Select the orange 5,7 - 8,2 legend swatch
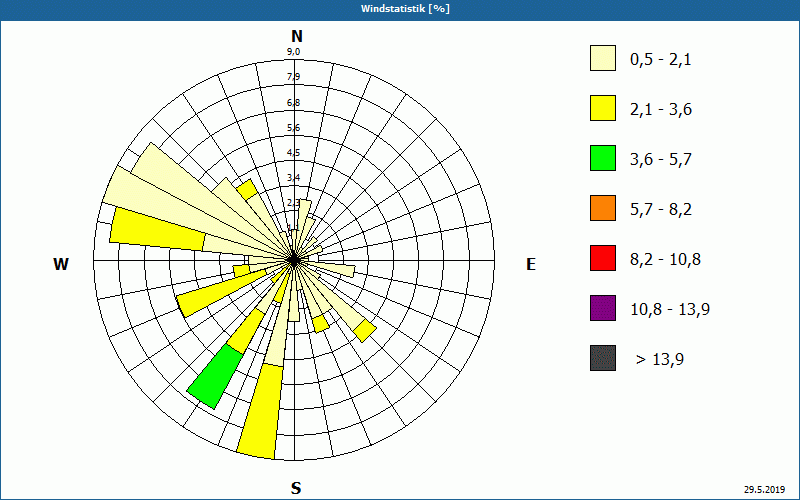Screen dimensions: 800x500 click(603, 208)
